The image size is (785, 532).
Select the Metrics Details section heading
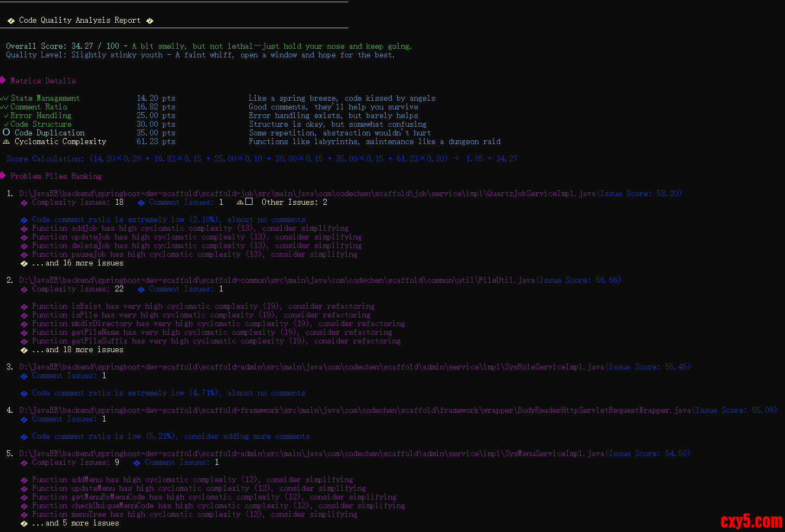pyautogui.click(x=43, y=81)
